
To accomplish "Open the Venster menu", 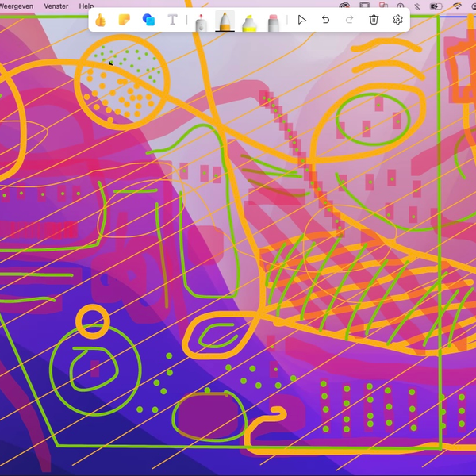I will 56,6.
